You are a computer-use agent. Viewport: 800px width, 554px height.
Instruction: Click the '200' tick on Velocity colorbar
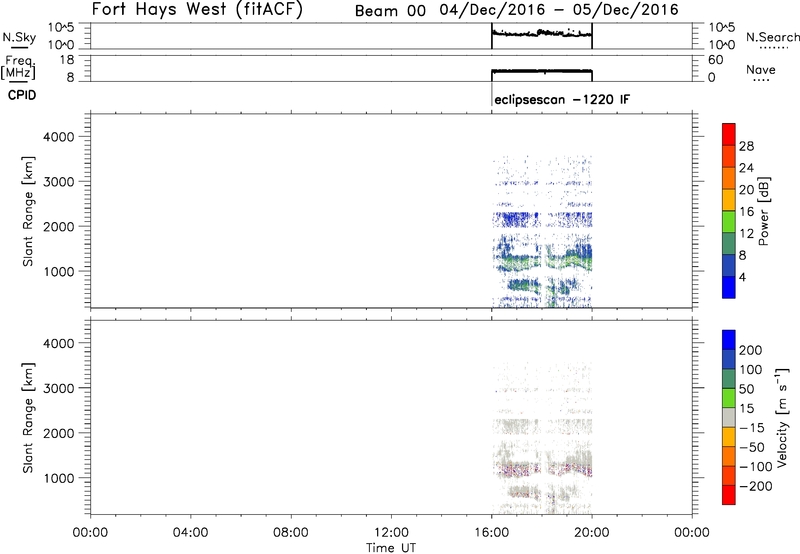tap(751, 350)
